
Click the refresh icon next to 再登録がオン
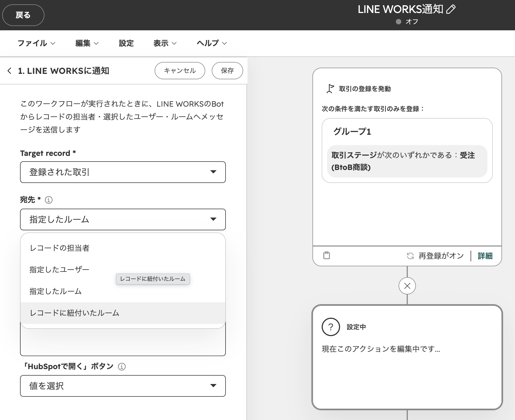tap(410, 256)
